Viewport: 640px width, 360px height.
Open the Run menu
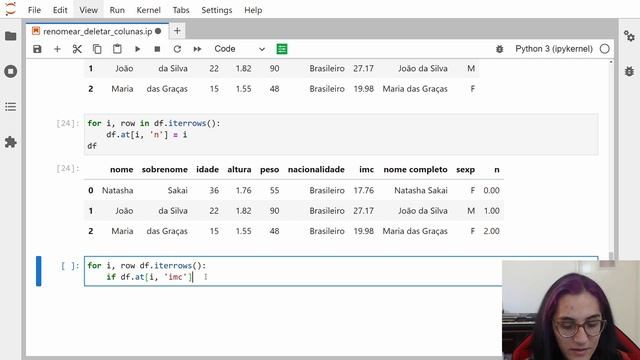point(117,10)
